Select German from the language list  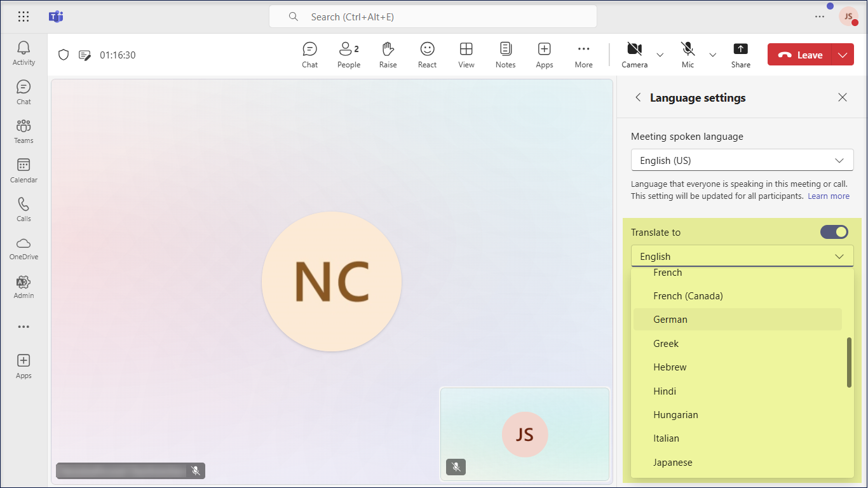(670, 320)
